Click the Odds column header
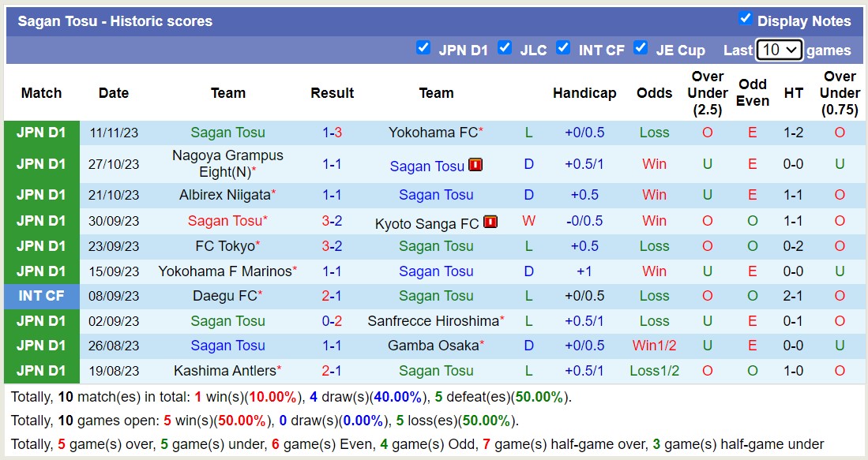This screenshot has height=460, width=868. [x=654, y=93]
